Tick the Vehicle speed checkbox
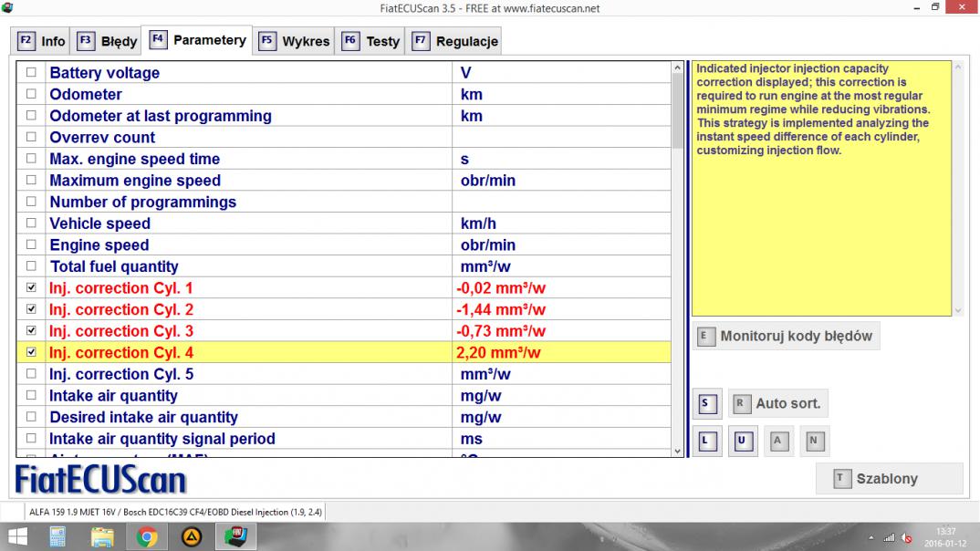Image resolution: width=980 pixels, height=551 pixels. (x=31, y=223)
